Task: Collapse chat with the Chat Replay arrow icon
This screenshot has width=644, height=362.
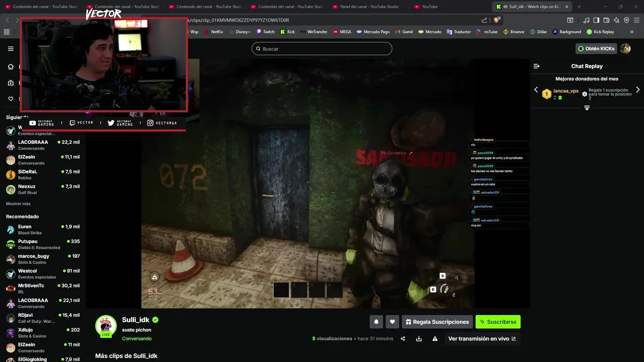Action: click(x=536, y=66)
